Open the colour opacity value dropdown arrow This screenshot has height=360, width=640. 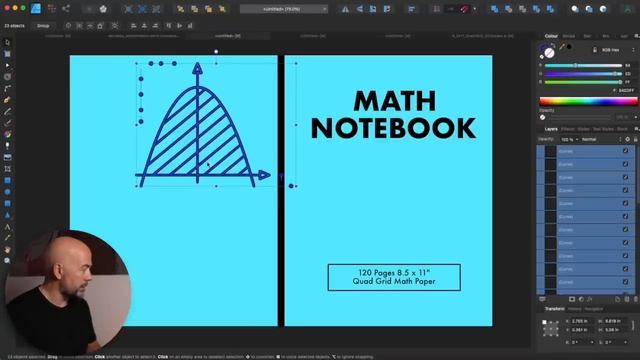coord(636,117)
